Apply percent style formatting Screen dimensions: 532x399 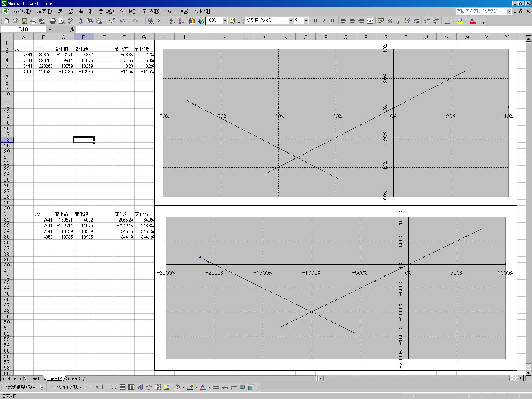390,21
